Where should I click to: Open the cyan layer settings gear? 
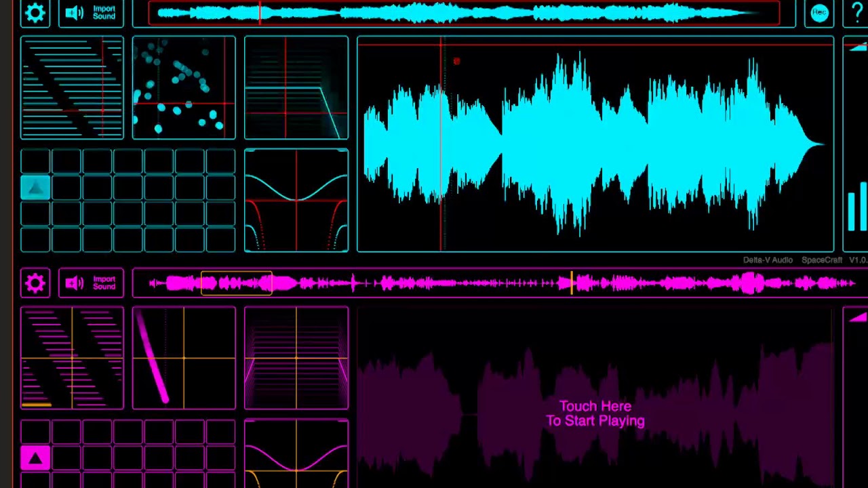[35, 13]
